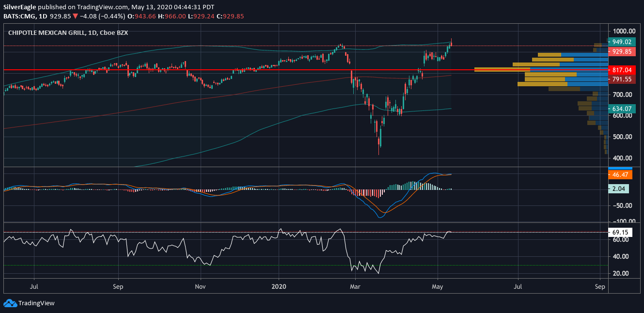644x313 pixels.
Task: Click the May label on the time axis
Action: (x=438, y=286)
